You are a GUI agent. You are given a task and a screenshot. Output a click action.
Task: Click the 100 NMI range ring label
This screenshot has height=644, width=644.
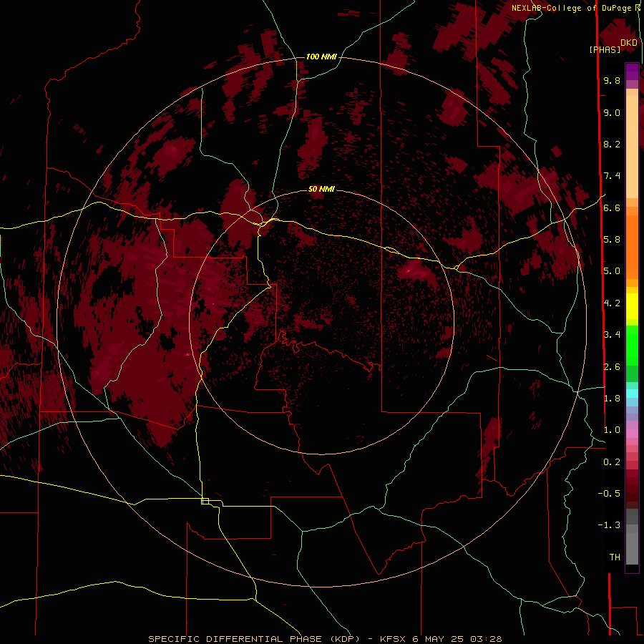click(321, 57)
